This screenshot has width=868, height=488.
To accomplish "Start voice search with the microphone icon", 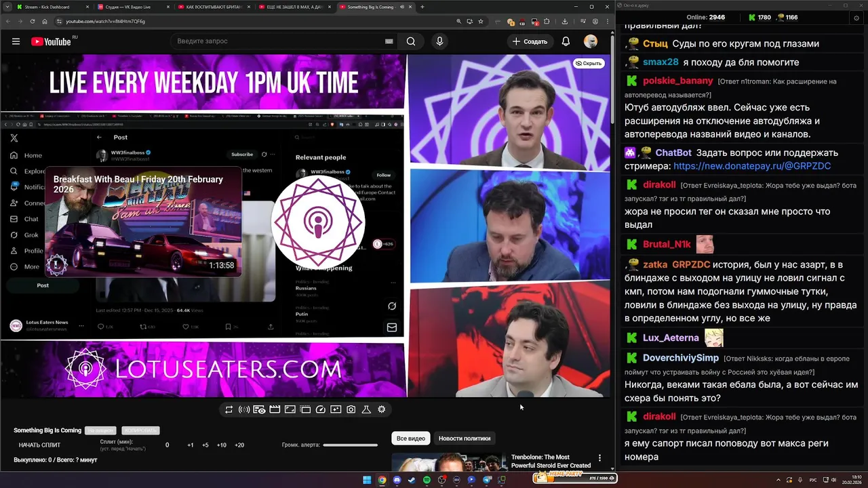I will tap(439, 41).
